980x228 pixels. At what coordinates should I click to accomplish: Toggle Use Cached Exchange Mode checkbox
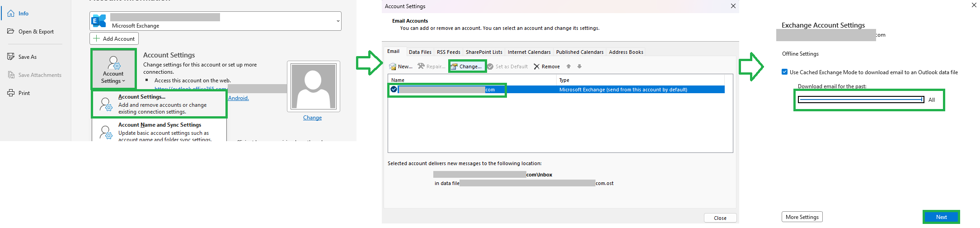click(x=785, y=72)
